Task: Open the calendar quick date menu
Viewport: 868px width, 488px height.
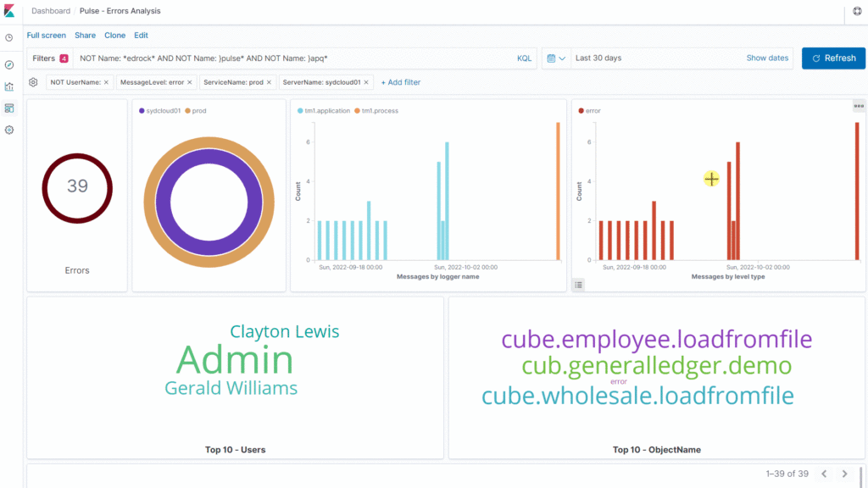Action: point(555,58)
